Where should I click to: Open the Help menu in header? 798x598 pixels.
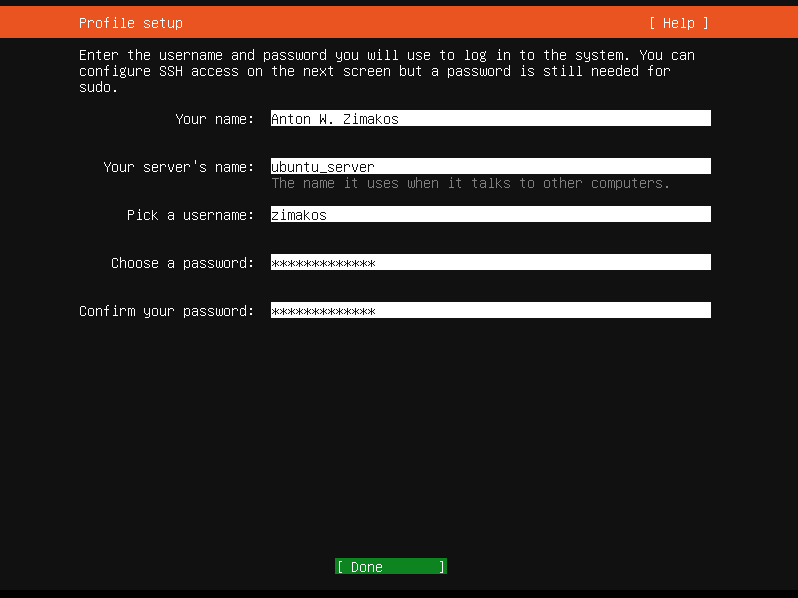(678, 23)
